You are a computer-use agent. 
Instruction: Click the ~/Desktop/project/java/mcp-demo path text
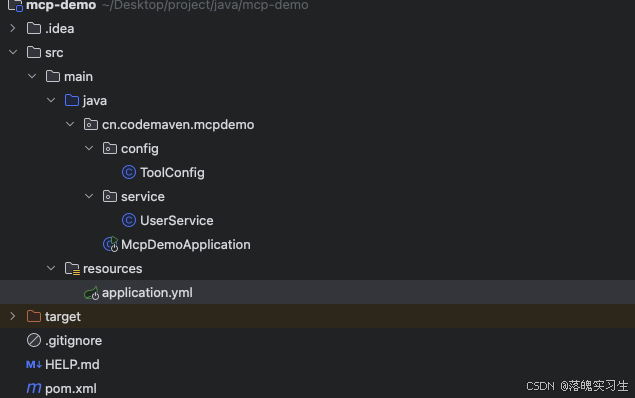tap(205, 5)
